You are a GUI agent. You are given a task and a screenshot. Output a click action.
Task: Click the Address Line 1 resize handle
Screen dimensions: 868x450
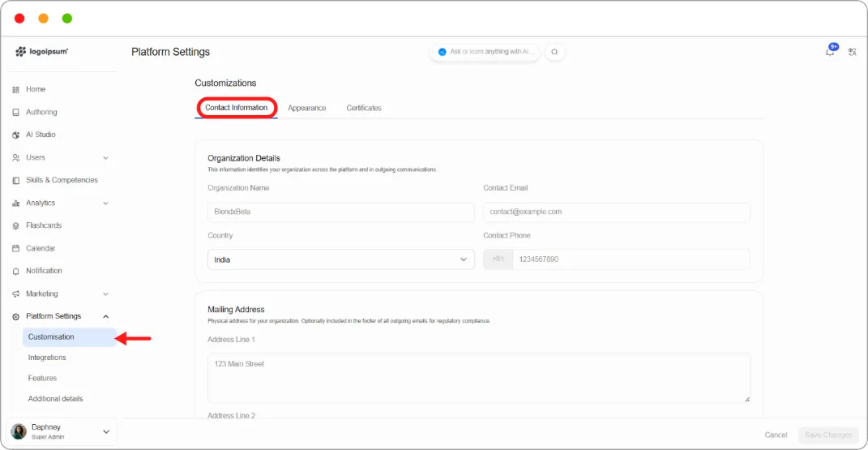click(746, 399)
